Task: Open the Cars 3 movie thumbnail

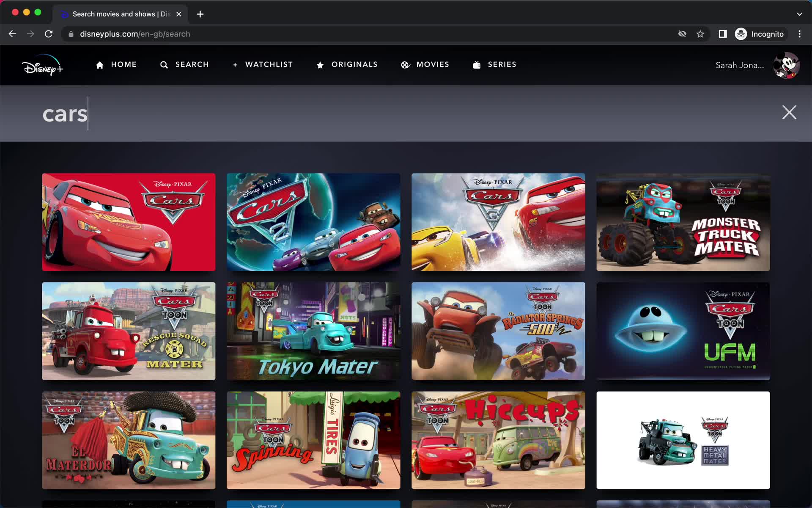Action: point(498,222)
